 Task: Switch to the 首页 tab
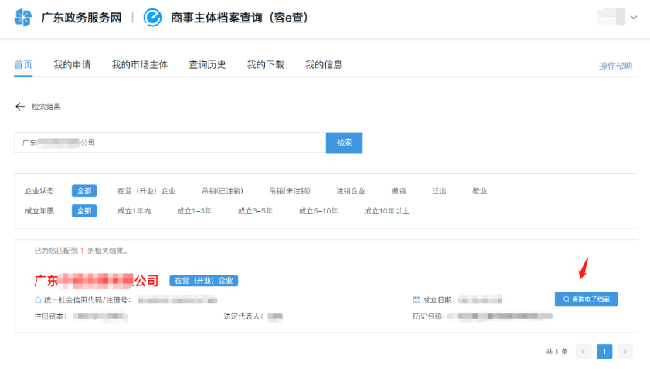click(x=23, y=65)
